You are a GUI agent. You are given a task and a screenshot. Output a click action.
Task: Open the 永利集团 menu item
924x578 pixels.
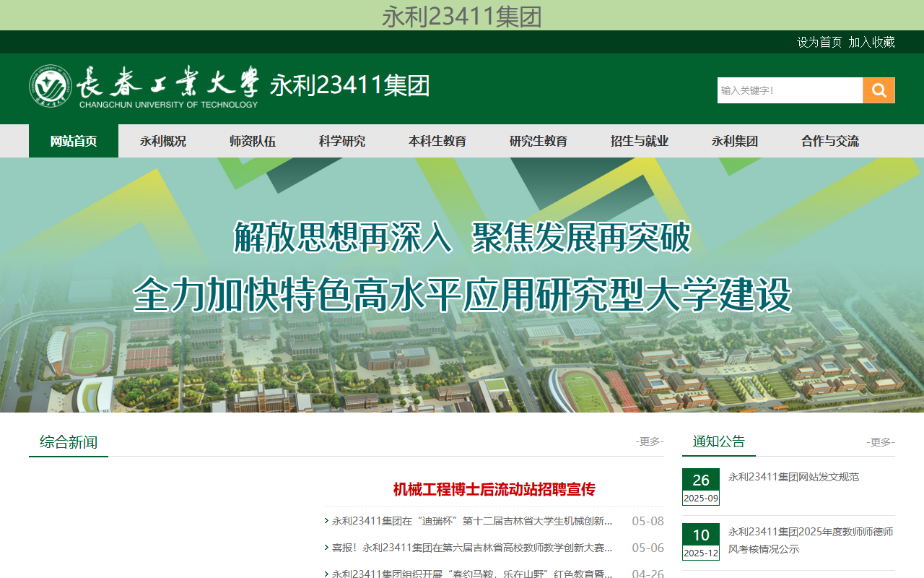pyautogui.click(x=735, y=141)
